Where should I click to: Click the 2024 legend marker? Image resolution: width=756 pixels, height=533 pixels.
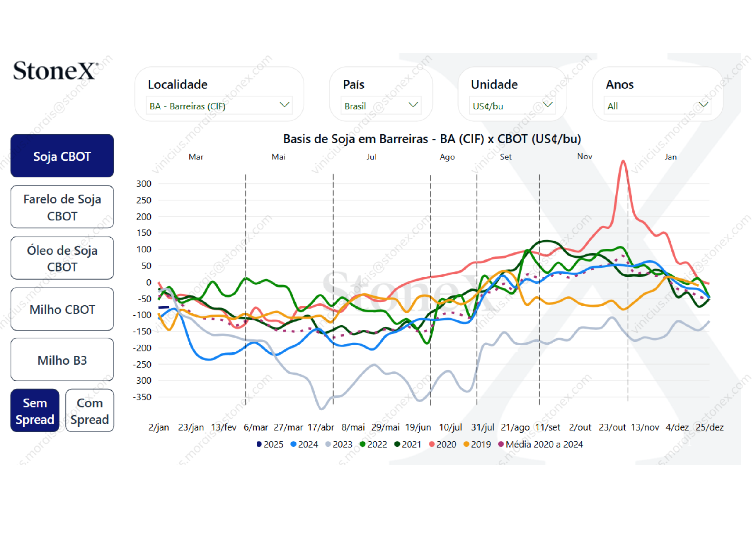tap(293, 445)
